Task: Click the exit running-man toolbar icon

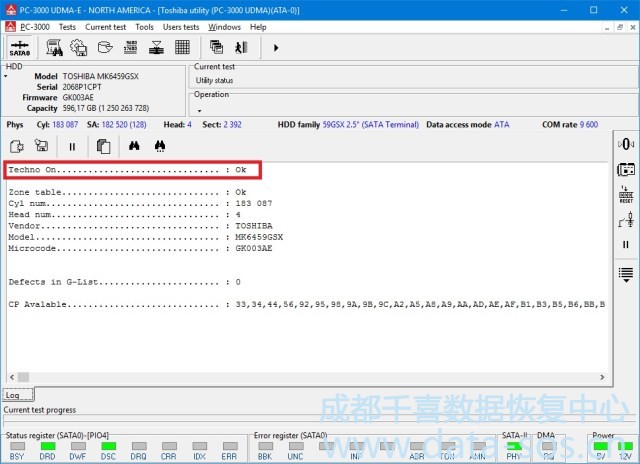Action: click(x=241, y=47)
